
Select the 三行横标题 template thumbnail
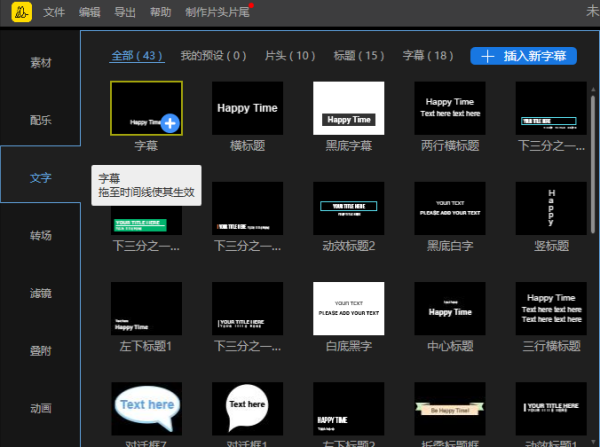click(551, 308)
